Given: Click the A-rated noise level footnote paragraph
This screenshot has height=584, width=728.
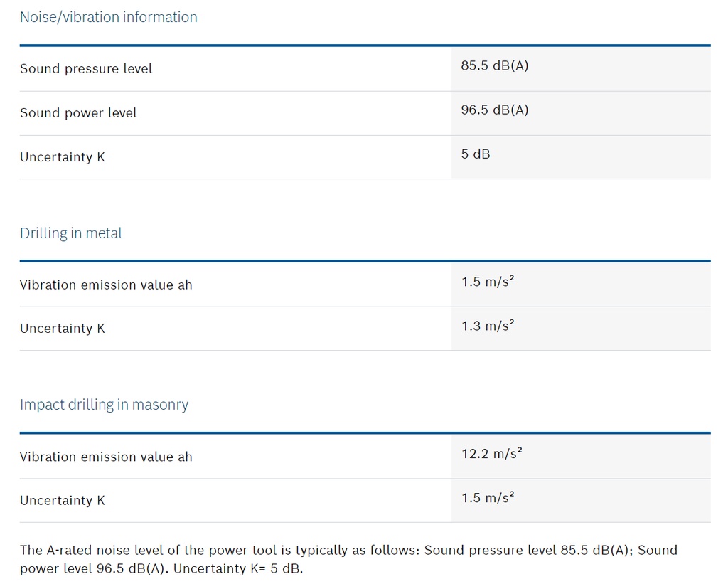Looking at the screenshot, I should (x=348, y=559).
